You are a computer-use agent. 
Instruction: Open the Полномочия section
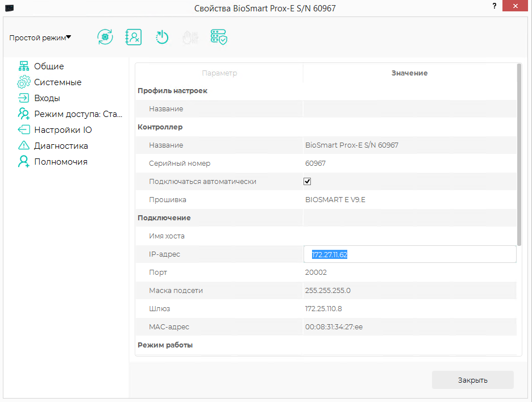(x=61, y=162)
